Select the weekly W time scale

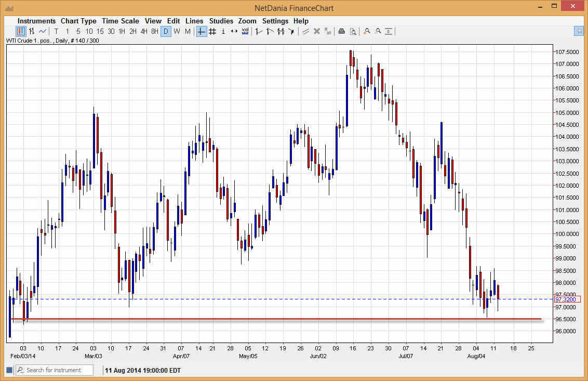tap(177, 31)
